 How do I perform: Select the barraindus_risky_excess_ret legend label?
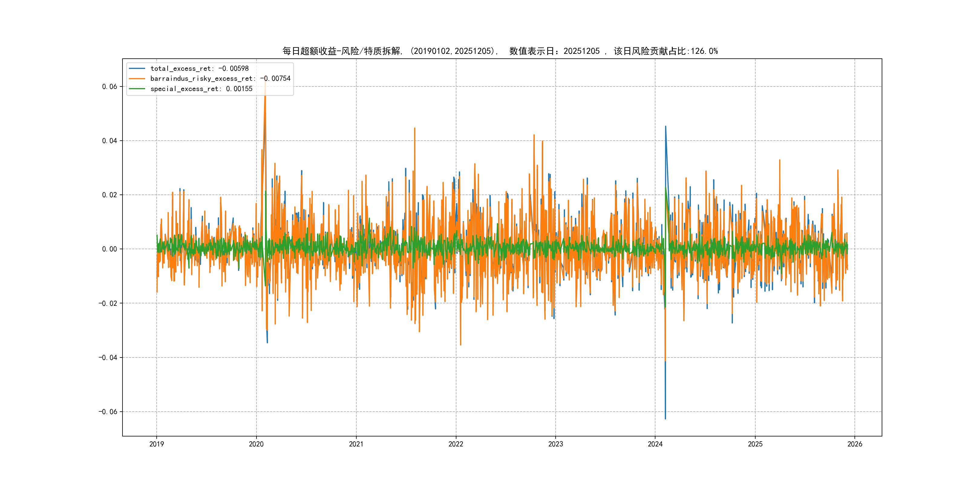(220, 79)
